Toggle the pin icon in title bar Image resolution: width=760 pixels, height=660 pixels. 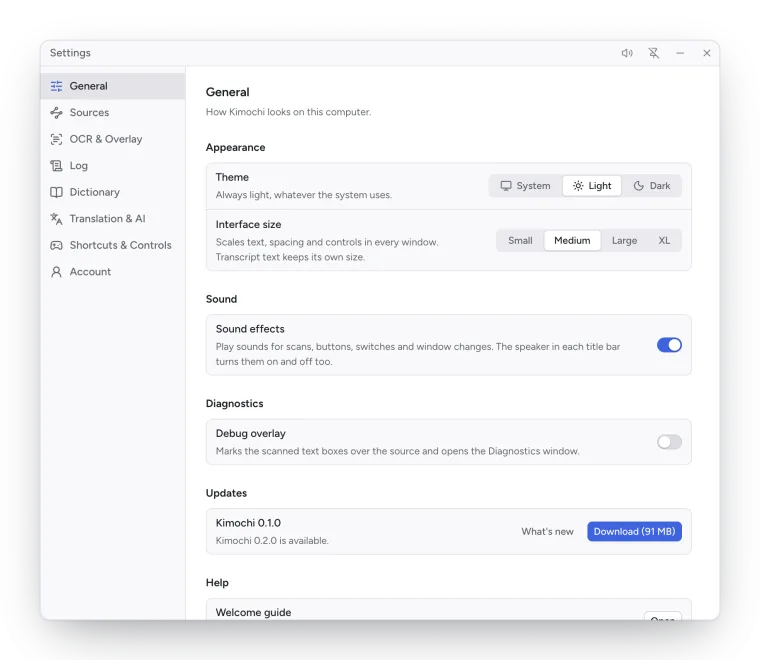654,53
